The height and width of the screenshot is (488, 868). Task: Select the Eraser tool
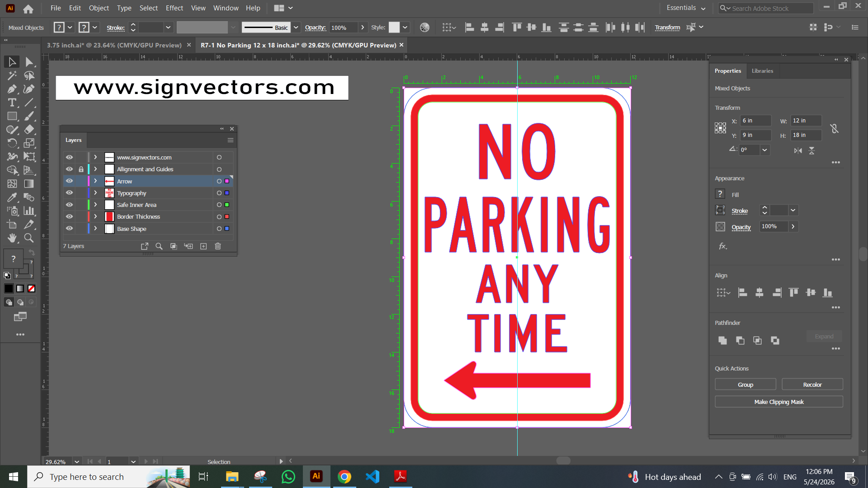pos(29,130)
